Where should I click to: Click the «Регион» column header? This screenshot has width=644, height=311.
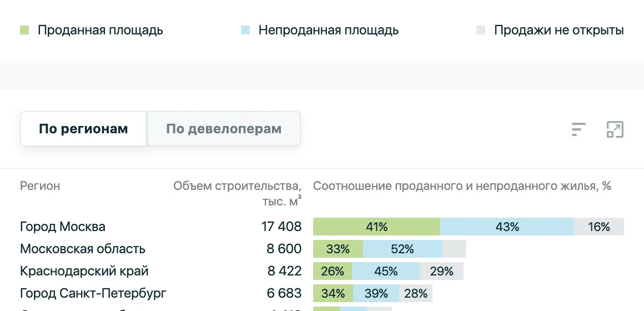point(40,186)
